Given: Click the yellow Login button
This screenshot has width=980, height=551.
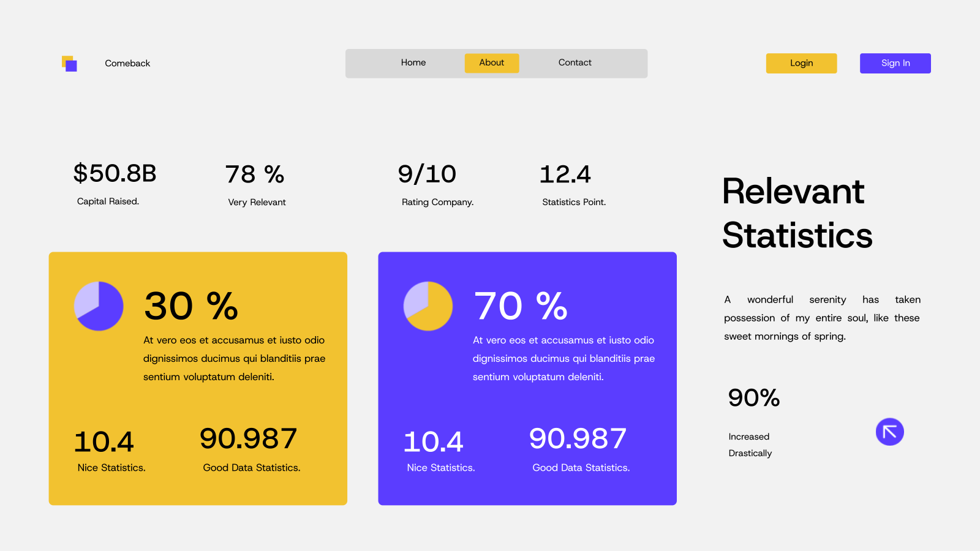Looking at the screenshot, I should 801,63.
